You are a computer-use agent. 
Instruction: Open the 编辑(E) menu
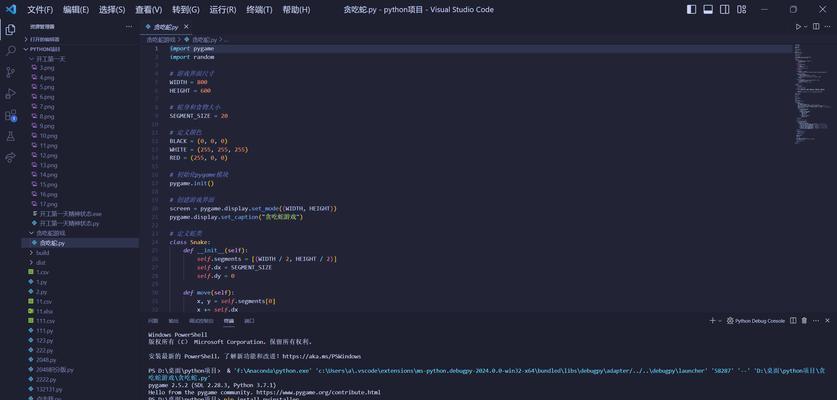click(76, 10)
